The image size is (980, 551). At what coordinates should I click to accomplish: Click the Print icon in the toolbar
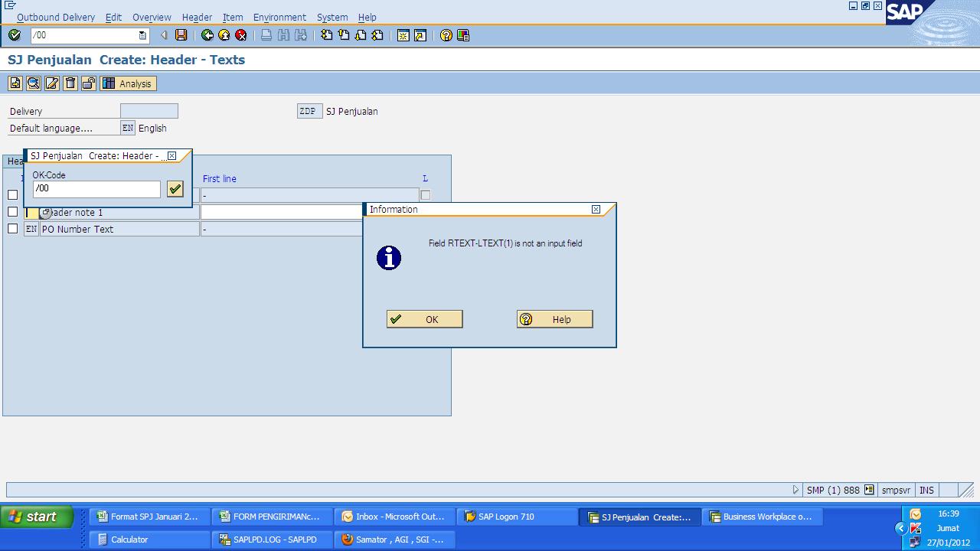click(x=266, y=35)
